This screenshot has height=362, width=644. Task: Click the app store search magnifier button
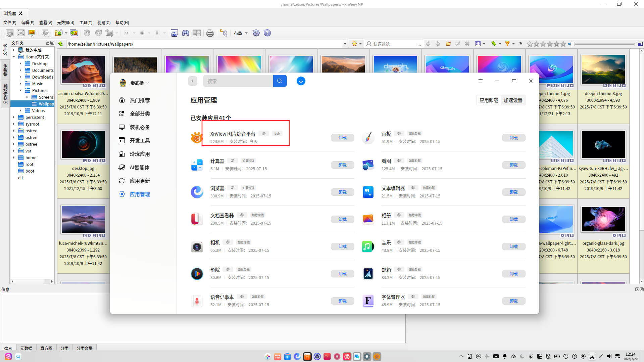coord(280,81)
